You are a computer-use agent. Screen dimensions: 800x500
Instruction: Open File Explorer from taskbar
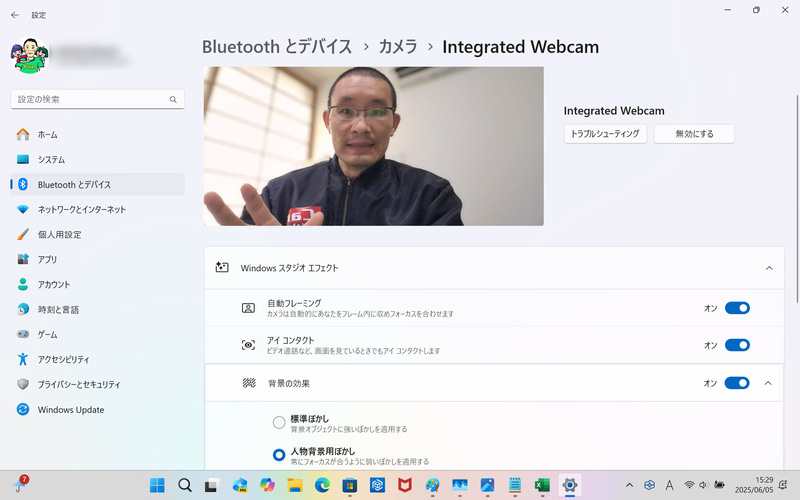pos(294,485)
